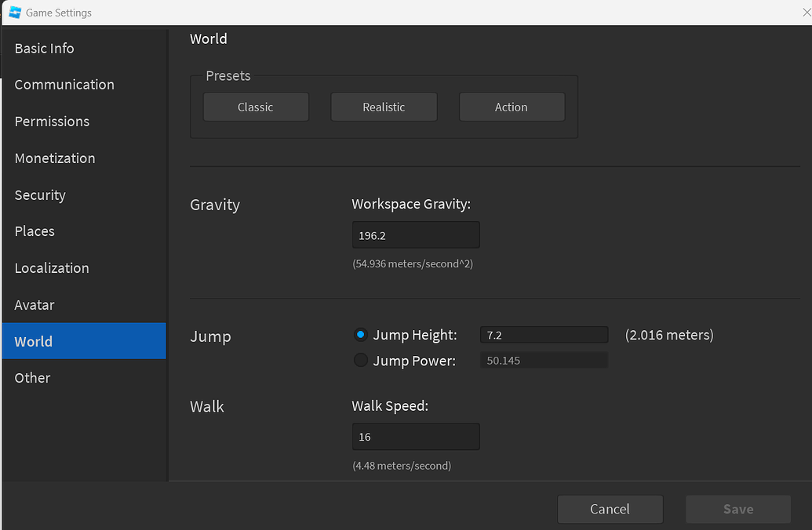
Task: Enable Jump Power instead of Jump Height
Action: click(360, 360)
